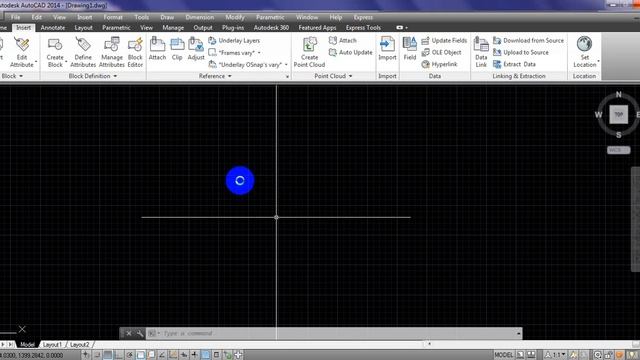Click TOP face of the ViewCube

click(x=618, y=114)
